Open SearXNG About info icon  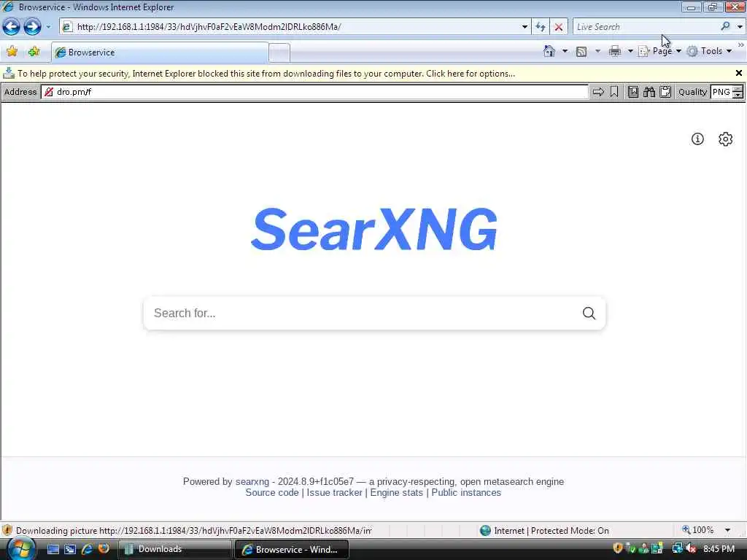(x=697, y=139)
